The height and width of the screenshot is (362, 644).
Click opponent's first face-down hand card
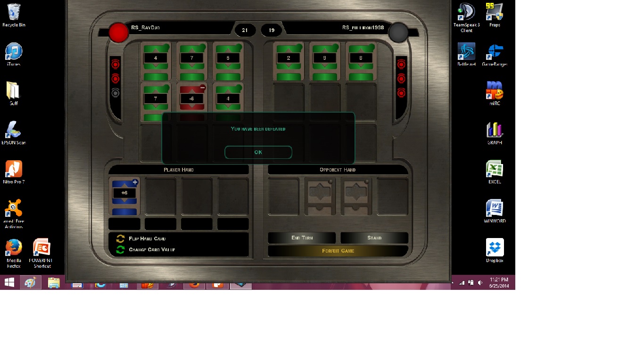[320, 196]
